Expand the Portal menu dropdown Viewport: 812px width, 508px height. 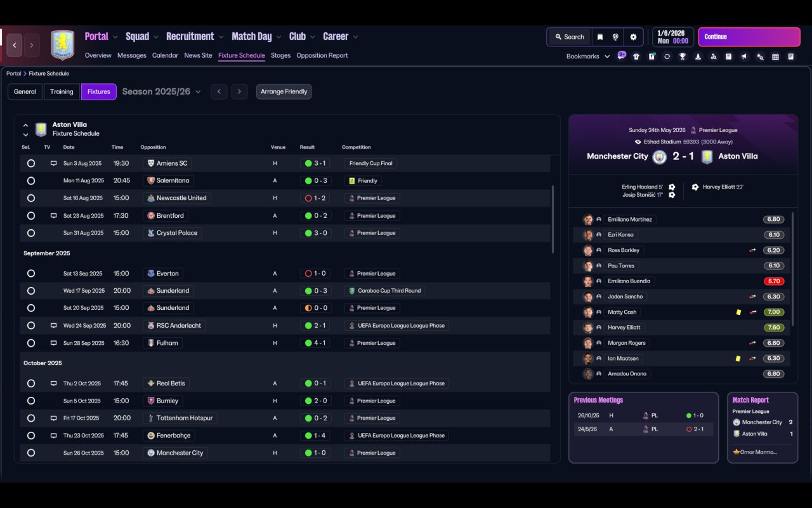click(x=115, y=37)
